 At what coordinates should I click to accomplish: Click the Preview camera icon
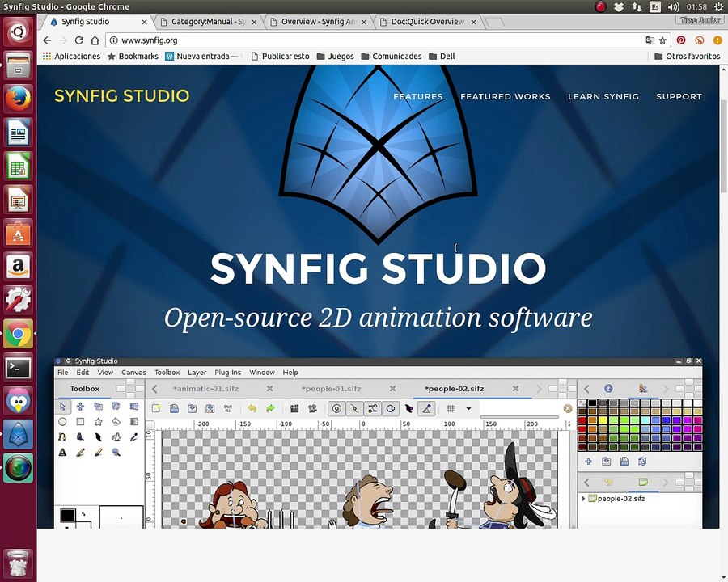tap(312, 408)
